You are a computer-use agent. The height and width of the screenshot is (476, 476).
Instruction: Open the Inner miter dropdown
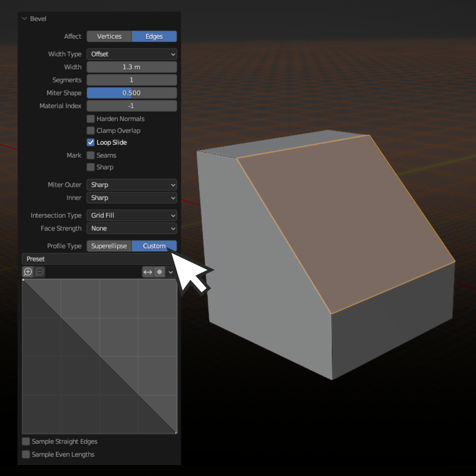coord(132,198)
